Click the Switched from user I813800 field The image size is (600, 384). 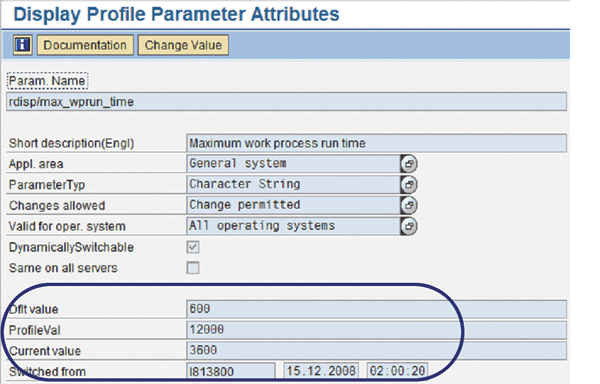tap(231, 371)
